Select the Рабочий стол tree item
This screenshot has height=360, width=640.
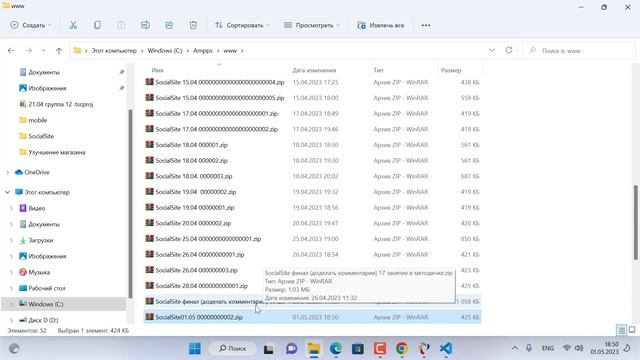pos(47,288)
